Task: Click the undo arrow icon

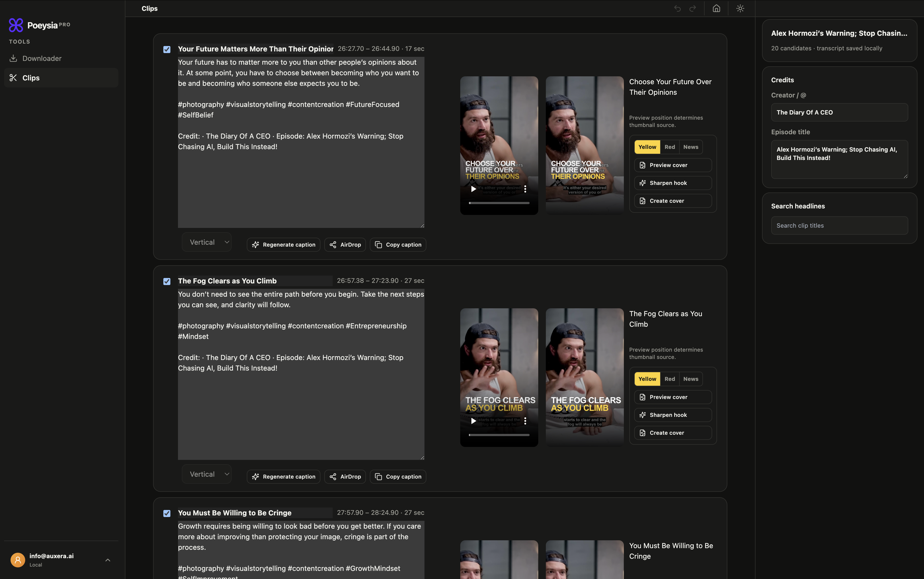Action: 677,8
